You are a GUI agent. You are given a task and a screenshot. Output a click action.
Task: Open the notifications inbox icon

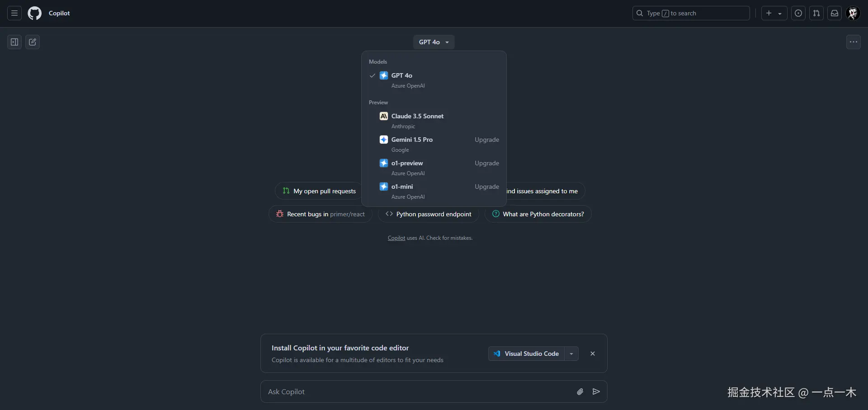coord(835,13)
